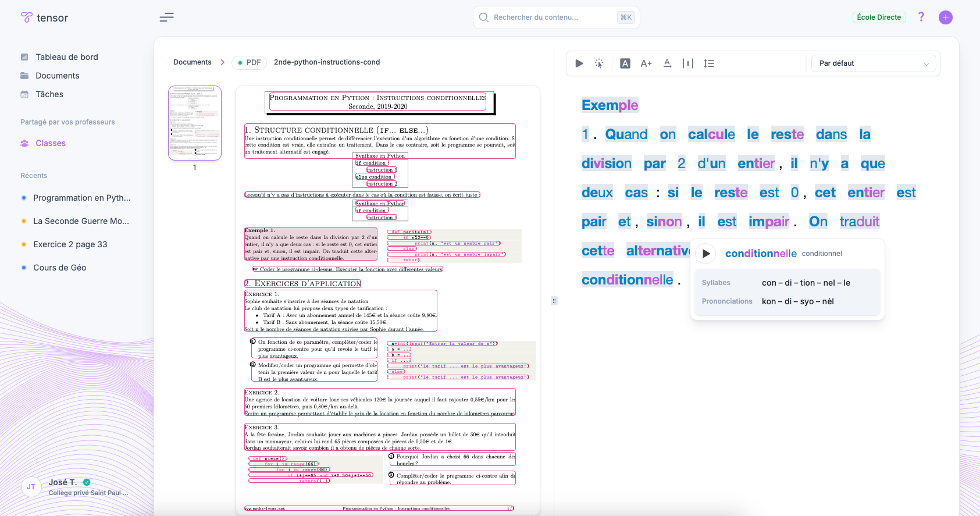Increase font size with A+
Screen dimensions: 980x516
tap(646, 63)
